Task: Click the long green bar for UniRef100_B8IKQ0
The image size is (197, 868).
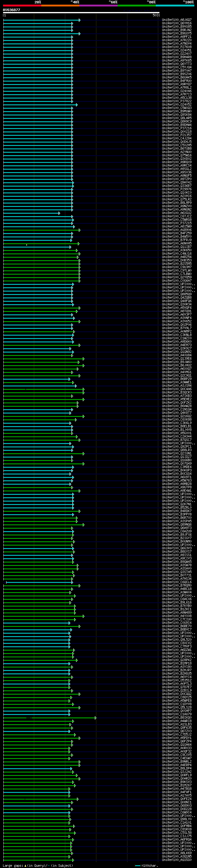Action: [50, 718]
